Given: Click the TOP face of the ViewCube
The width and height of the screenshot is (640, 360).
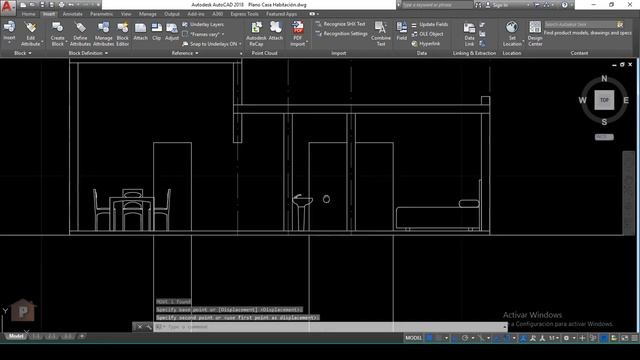Looking at the screenshot, I should [604, 100].
